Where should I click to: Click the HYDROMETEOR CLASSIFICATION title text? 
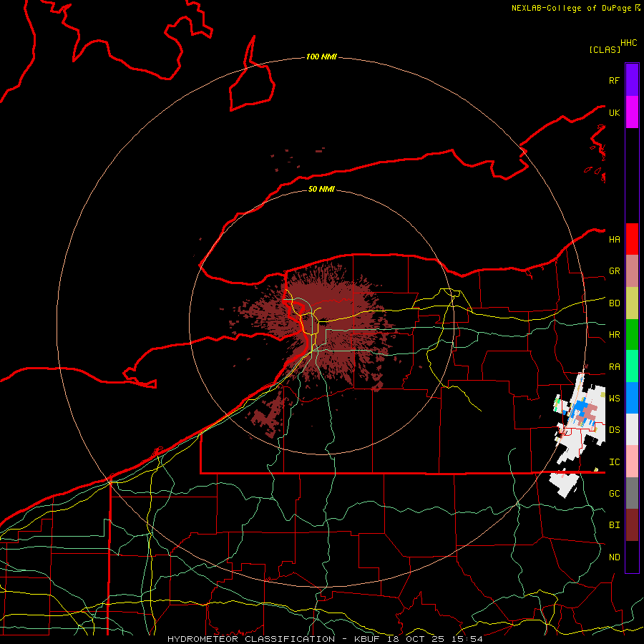pyautogui.click(x=251, y=639)
